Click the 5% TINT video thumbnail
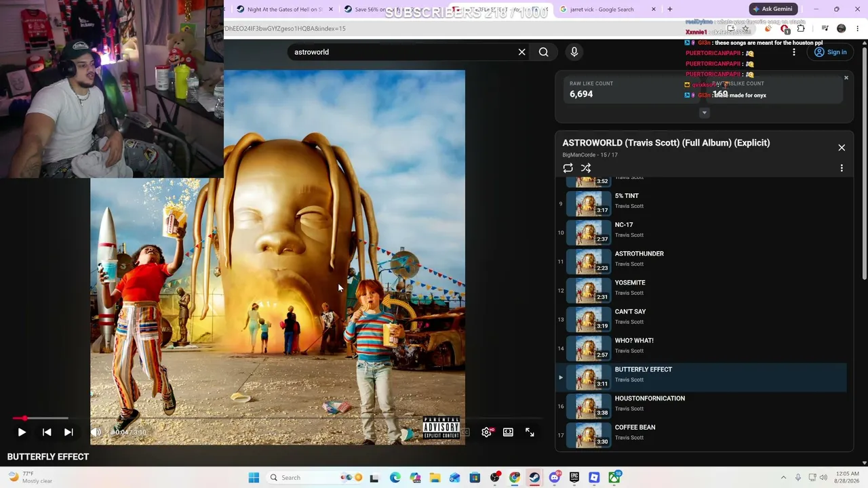 589,203
